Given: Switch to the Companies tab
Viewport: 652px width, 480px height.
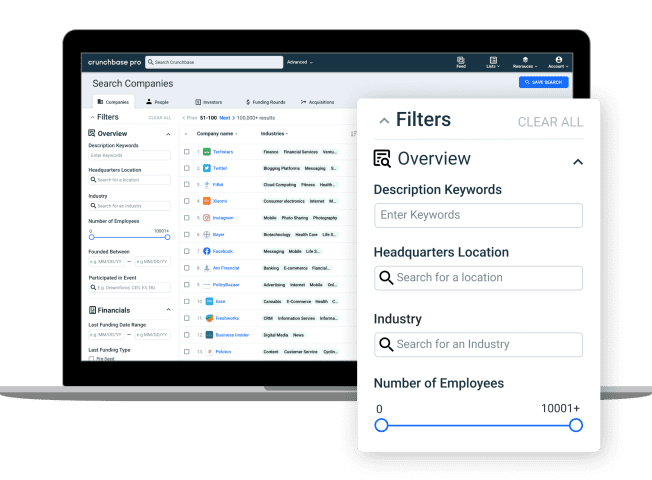Looking at the screenshot, I should [x=113, y=102].
